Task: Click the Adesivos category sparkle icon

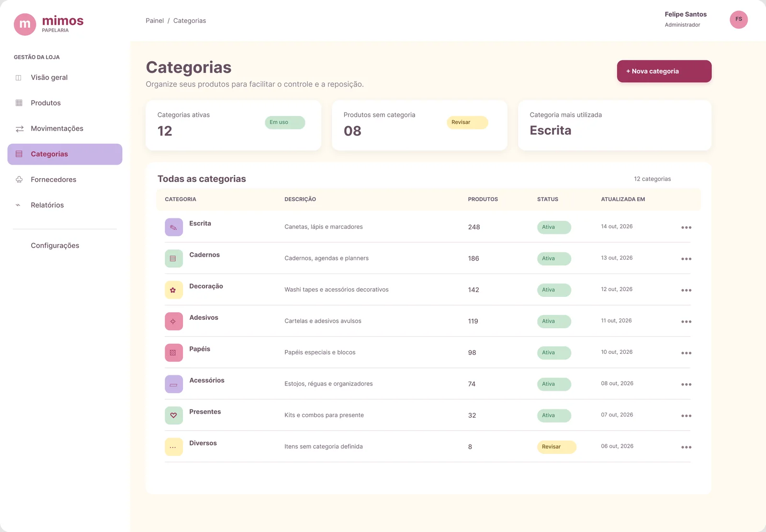Action: 174,321
